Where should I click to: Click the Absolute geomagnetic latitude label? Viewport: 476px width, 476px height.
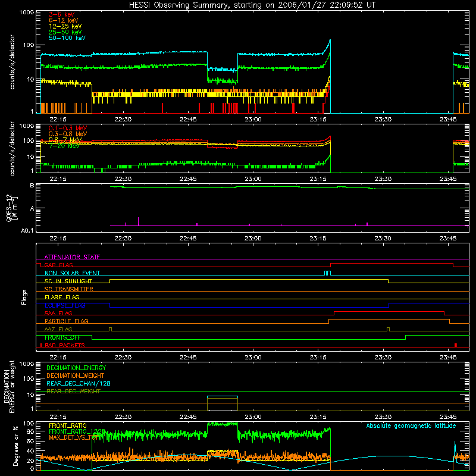pos(411,425)
